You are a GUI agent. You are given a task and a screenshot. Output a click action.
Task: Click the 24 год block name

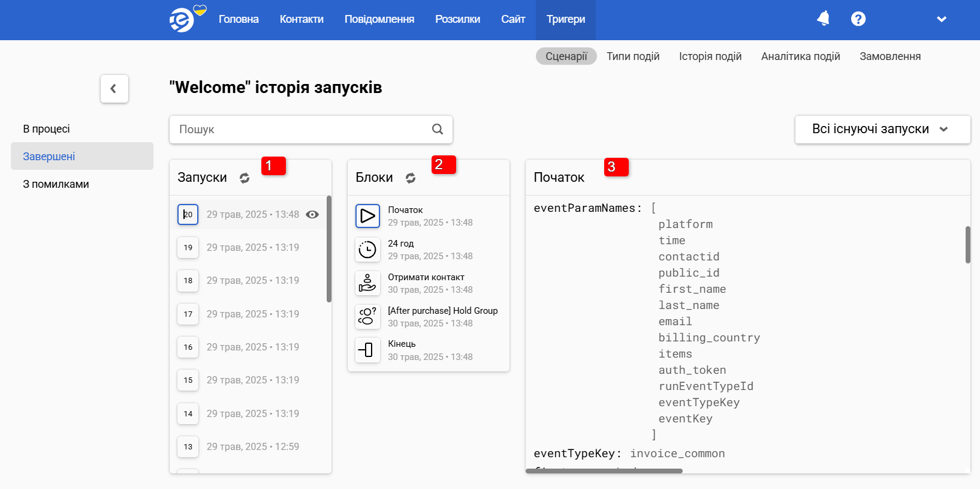coord(401,244)
